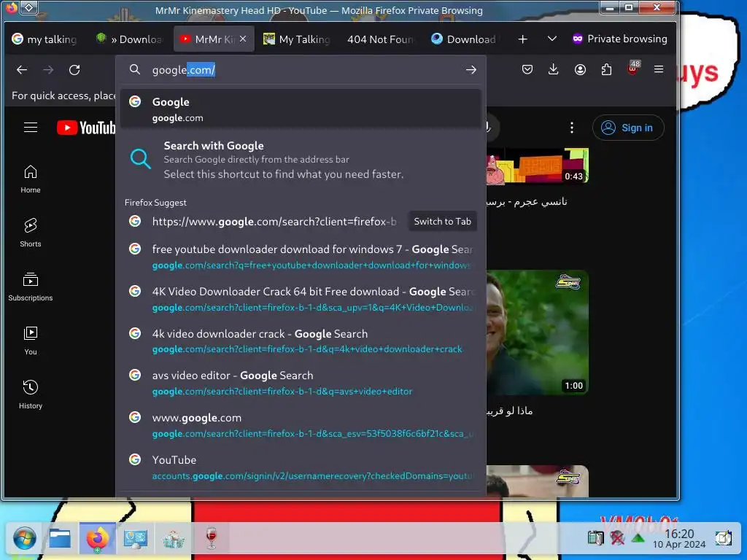Open the Firefox hamburger application menu
Image resolution: width=747 pixels, height=560 pixels.
click(x=659, y=69)
